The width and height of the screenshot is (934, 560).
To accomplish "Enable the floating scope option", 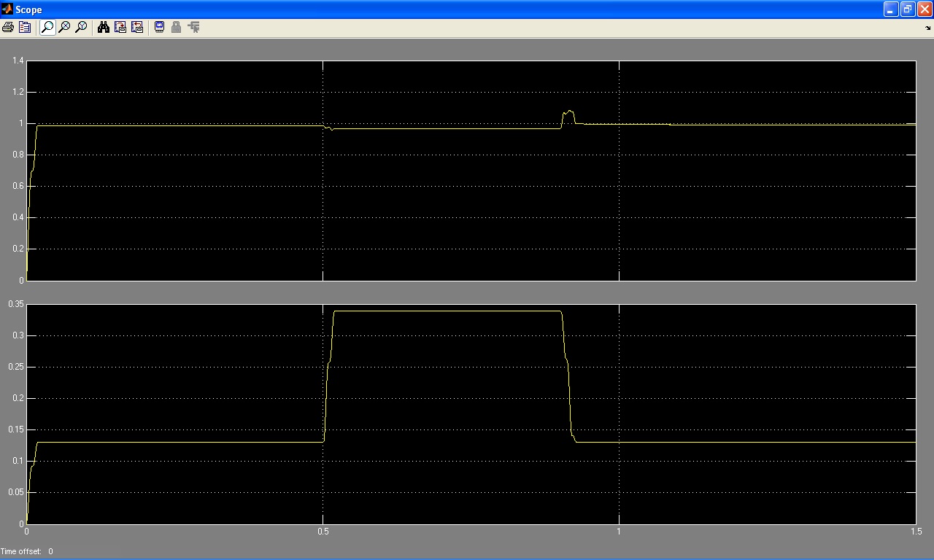I will coord(160,27).
